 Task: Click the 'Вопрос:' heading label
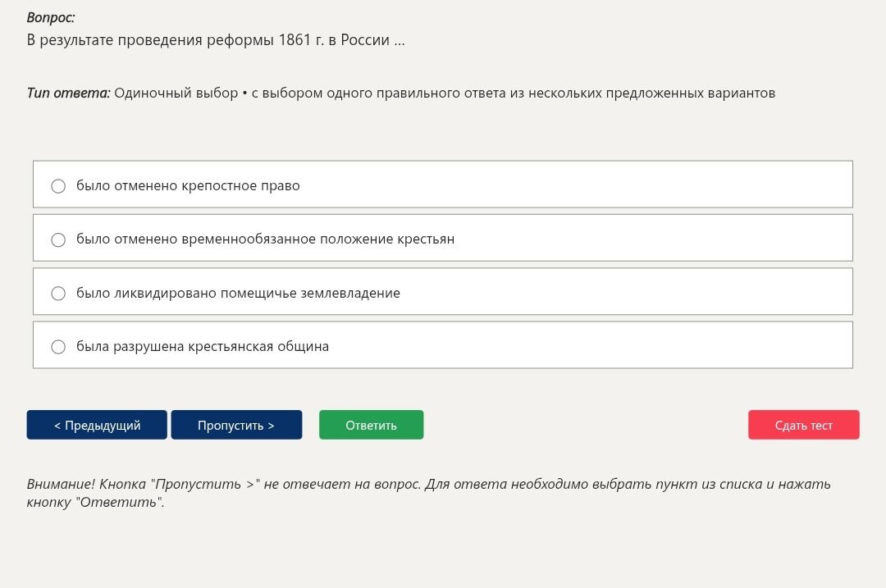click(x=50, y=17)
